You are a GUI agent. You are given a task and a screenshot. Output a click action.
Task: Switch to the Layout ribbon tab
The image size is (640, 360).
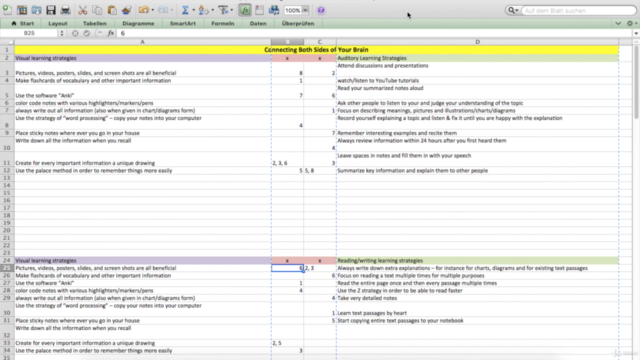click(x=58, y=23)
